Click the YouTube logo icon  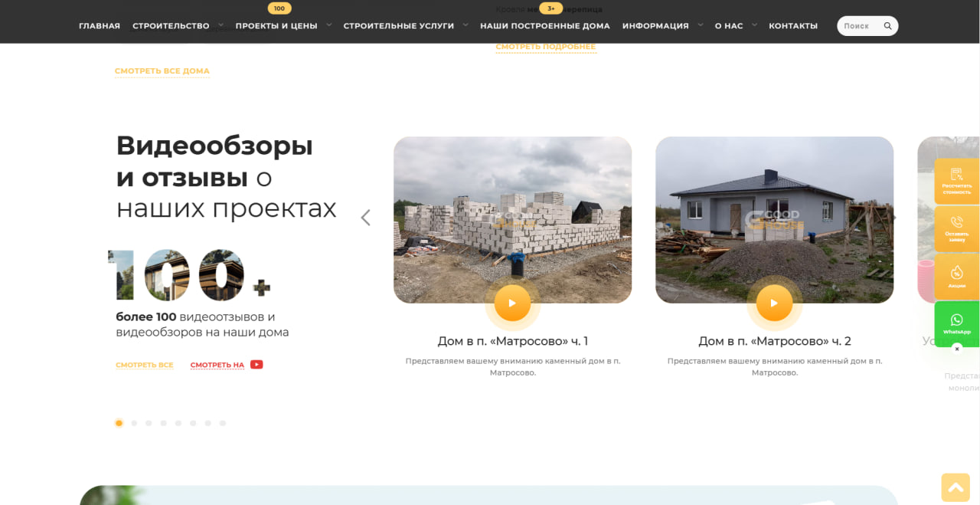tap(256, 365)
